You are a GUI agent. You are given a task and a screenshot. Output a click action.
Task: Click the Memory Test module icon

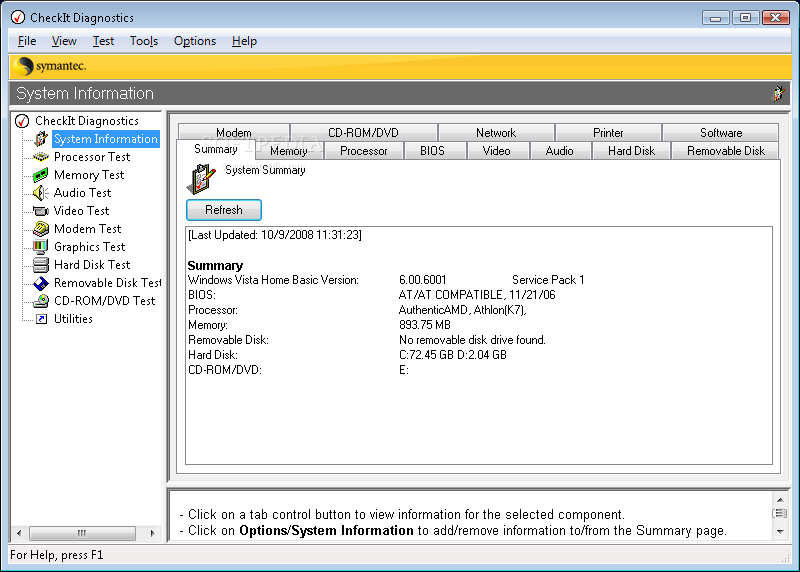click(41, 175)
